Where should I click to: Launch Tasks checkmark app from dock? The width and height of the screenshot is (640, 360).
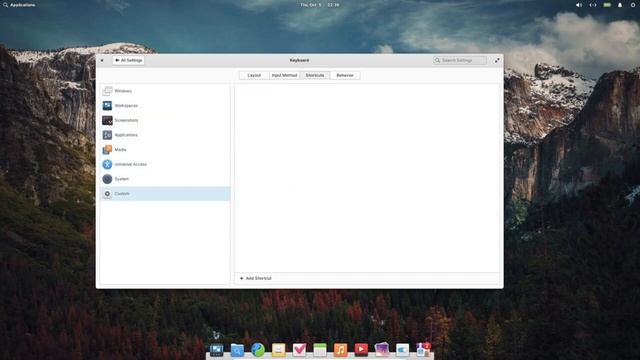tap(299, 349)
